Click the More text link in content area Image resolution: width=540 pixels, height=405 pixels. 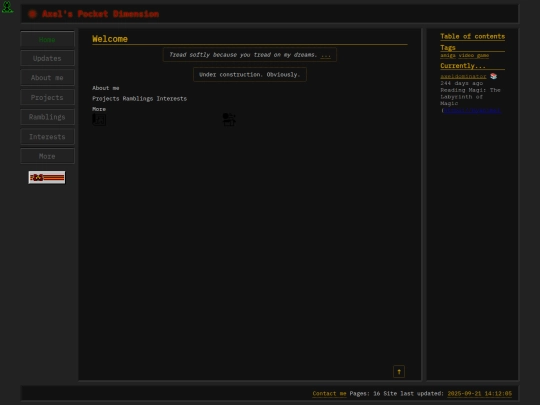[99, 109]
